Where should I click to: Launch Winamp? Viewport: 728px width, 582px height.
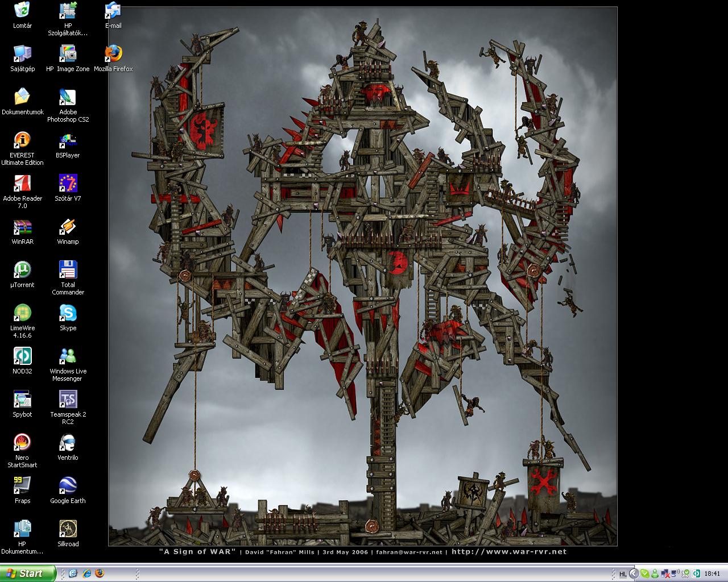click(x=67, y=228)
